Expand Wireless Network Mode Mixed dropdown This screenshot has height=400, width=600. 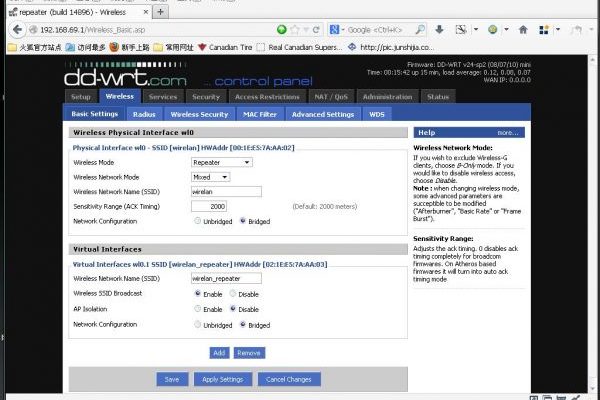point(210,177)
